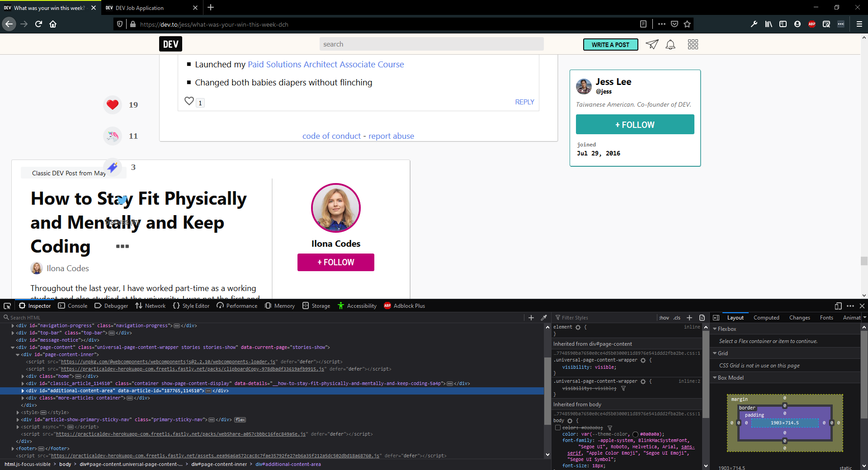Open Firefox Account icon
The height and width of the screenshot is (470, 868).
[797, 24]
